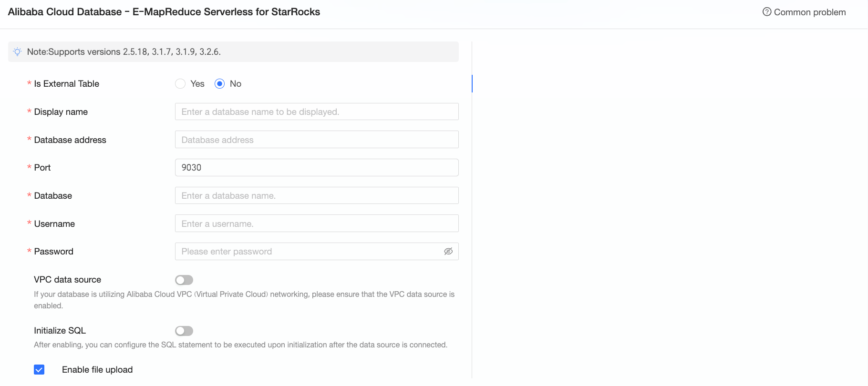This screenshot has width=868, height=386.
Task: Click the Initialize SQL label
Action: coord(60,330)
